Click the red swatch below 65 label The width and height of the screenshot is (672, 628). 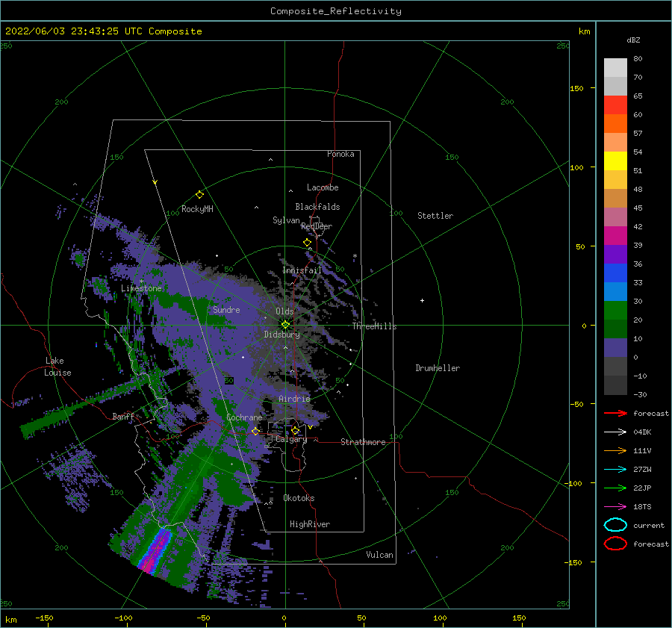tap(615, 105)
